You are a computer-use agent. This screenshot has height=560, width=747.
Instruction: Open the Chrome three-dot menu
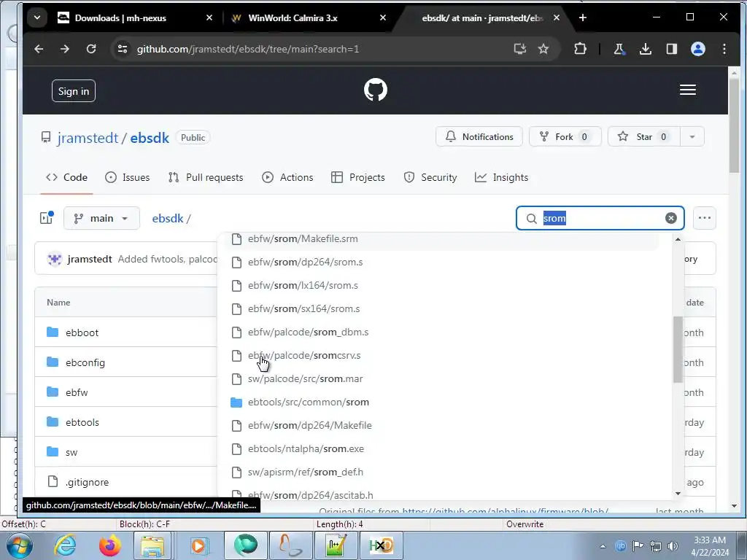(724, 49)
